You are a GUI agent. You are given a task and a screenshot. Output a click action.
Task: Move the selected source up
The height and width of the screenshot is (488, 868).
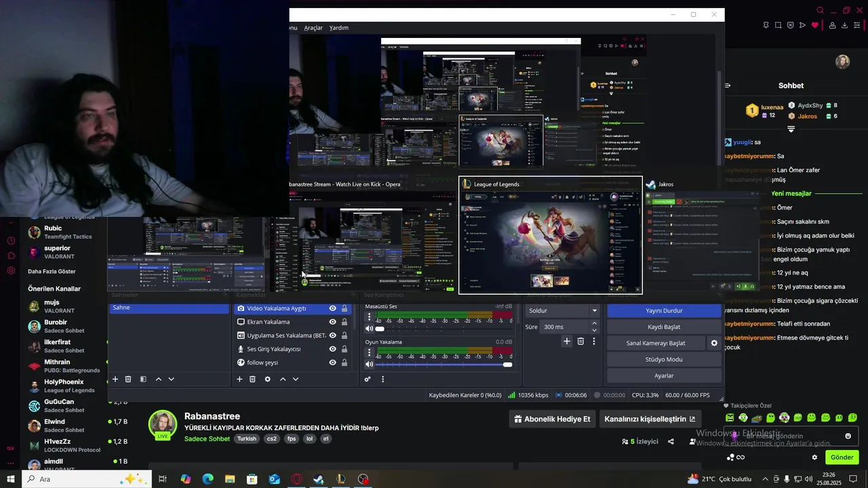[x=283, y=380]
